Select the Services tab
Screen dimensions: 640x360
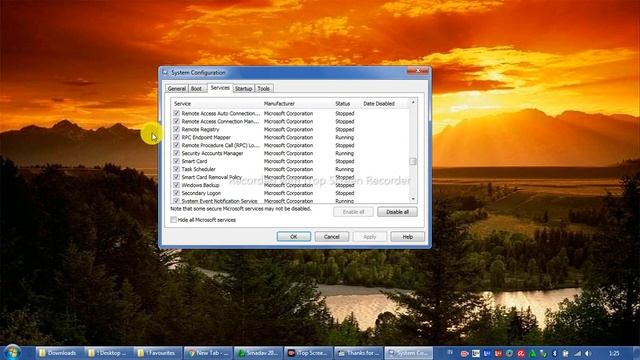(x=220, y=88)
